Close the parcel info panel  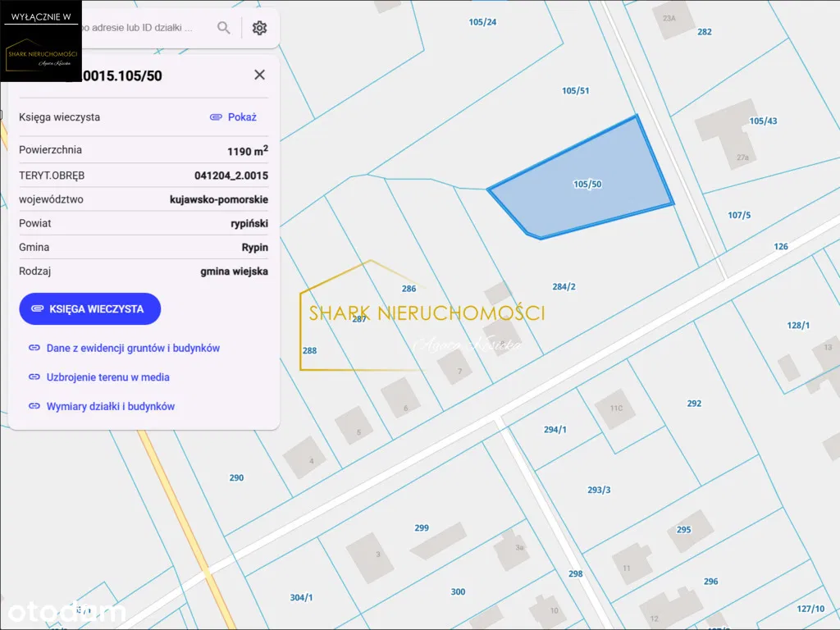pos(259,75)
